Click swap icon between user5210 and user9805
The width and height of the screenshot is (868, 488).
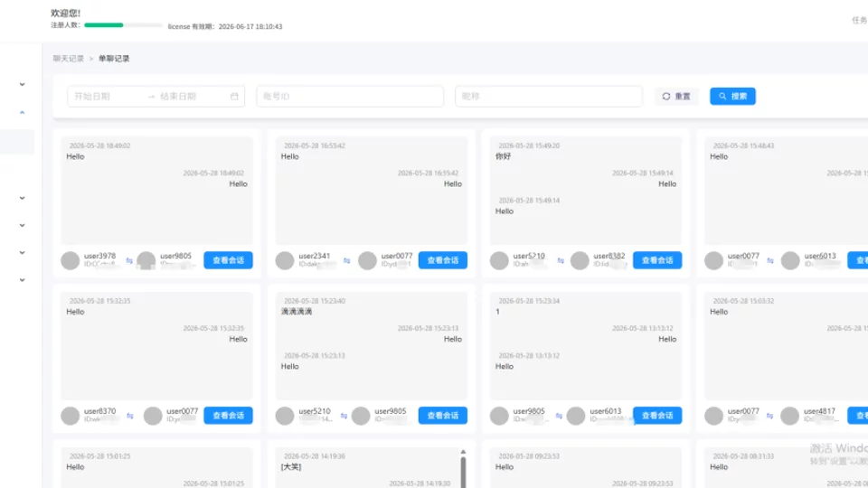[344, 416]
